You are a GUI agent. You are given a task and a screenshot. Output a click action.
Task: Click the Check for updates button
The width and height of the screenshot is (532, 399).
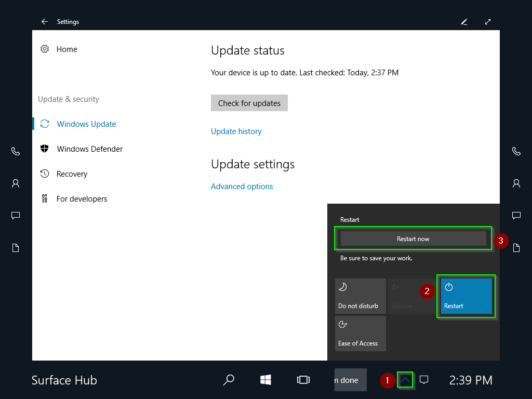(x=249, y=103)
